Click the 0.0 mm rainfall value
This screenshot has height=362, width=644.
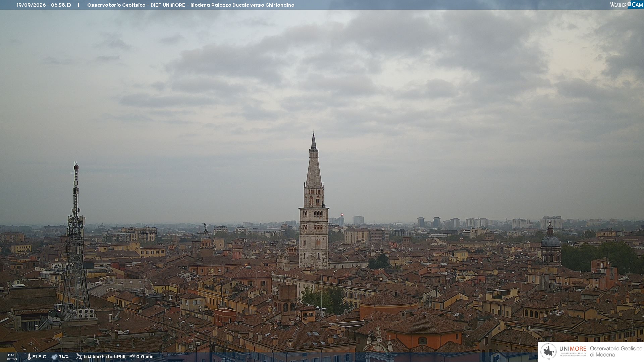(145, 357)
